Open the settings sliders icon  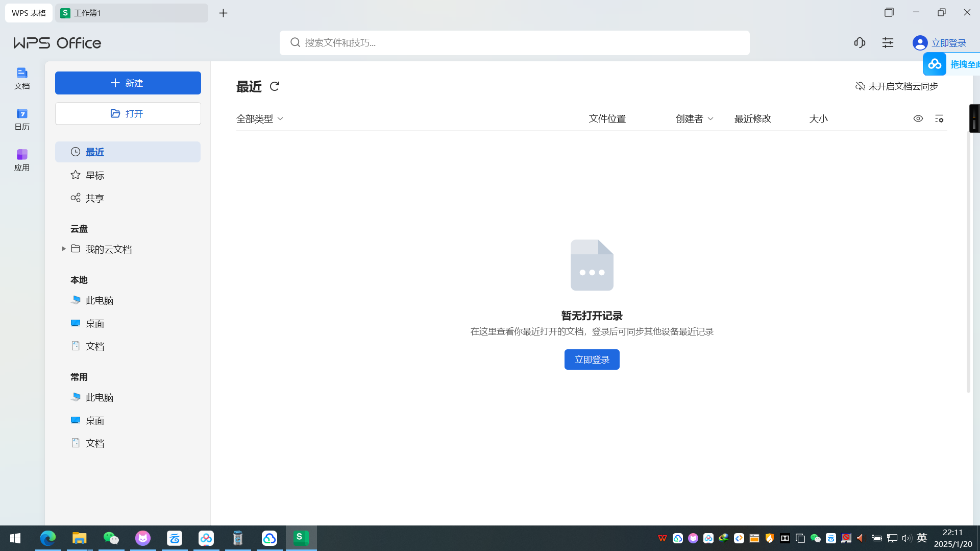click(888, 43)
